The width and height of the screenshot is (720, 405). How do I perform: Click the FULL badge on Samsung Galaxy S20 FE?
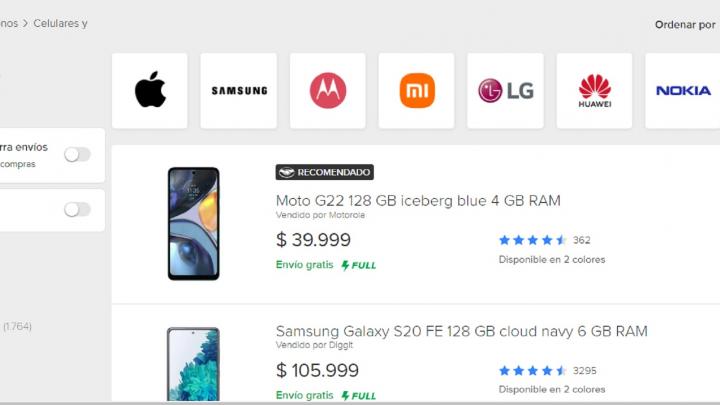[359, 395]
